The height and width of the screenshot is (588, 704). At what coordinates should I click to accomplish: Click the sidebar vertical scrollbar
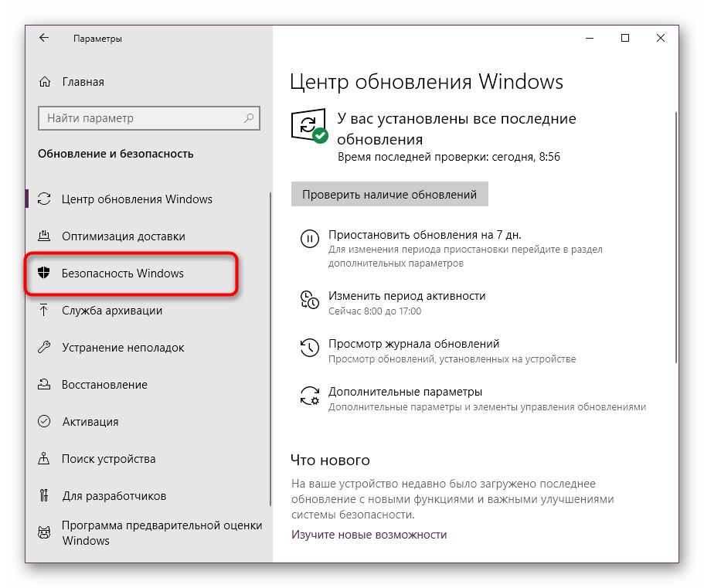click(270, 349)
